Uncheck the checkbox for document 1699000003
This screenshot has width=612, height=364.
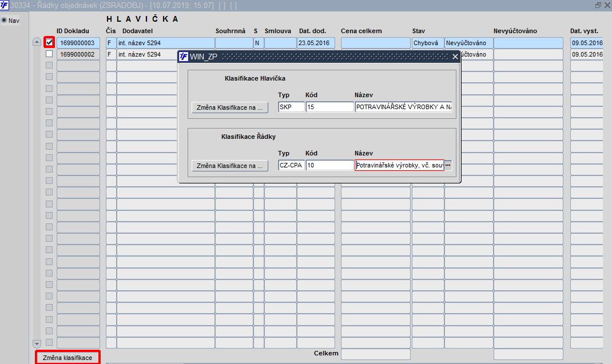(x=49, y=42)
